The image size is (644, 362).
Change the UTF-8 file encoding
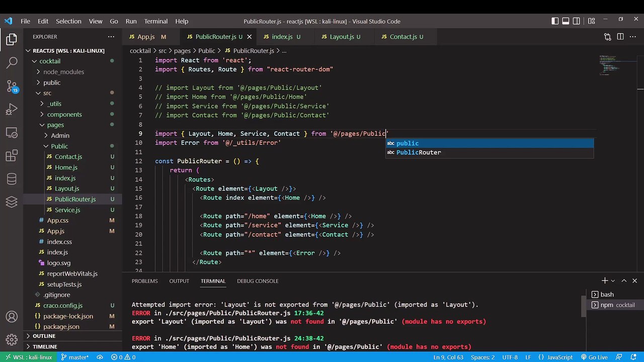coord(509,357)
